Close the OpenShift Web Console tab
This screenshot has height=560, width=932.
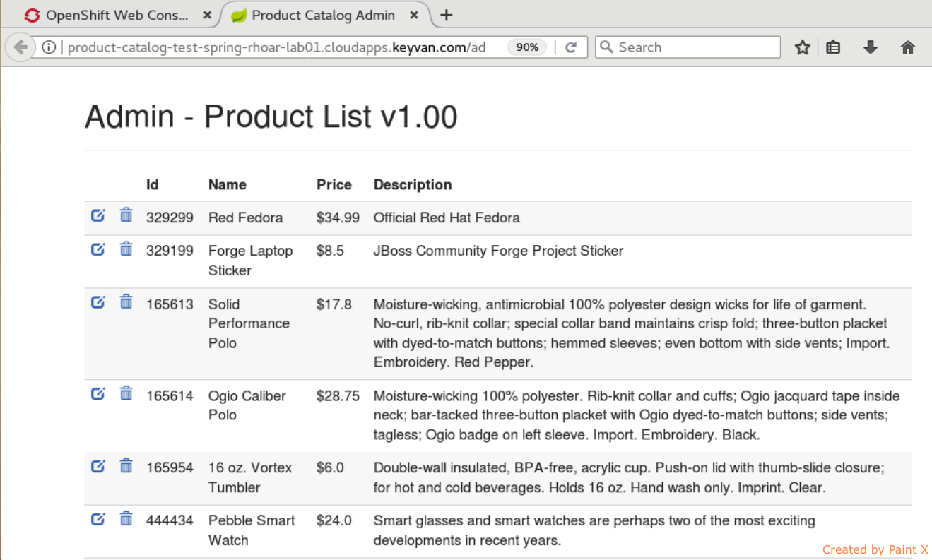point(206,16)
